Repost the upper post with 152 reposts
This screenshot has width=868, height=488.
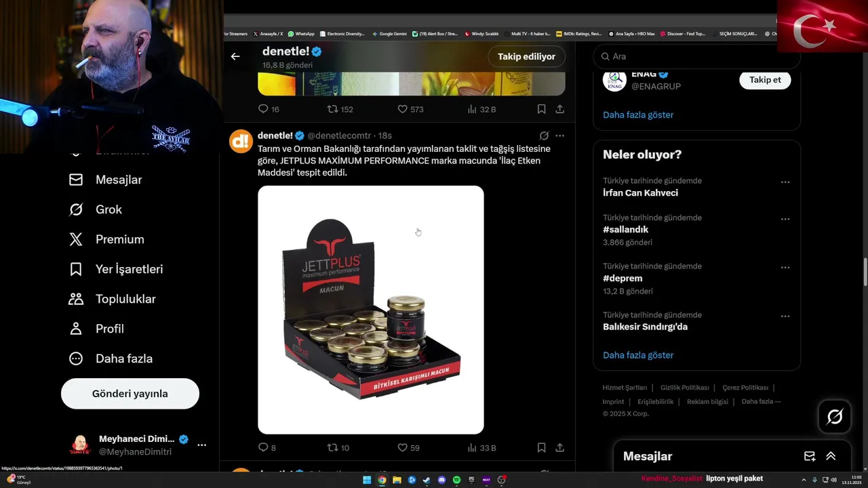point(332,108)
